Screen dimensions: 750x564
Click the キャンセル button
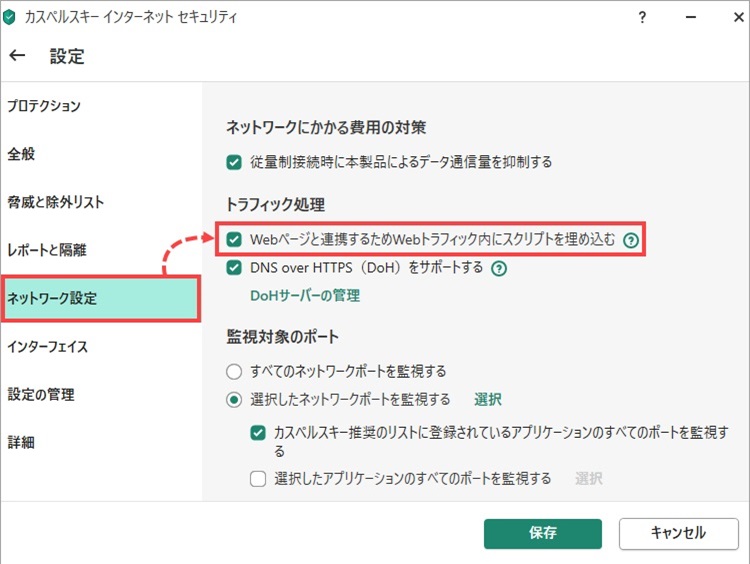pyautogui.click(x=679, y=533)
